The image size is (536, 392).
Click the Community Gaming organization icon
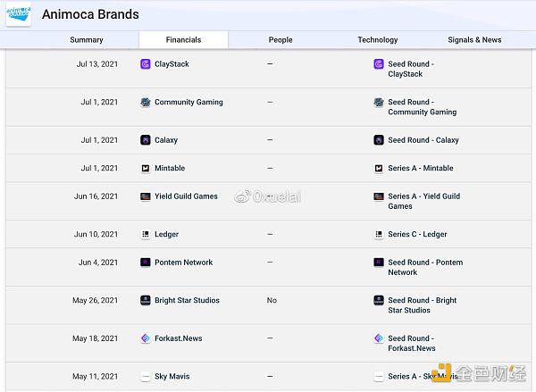tap(146, 102)
